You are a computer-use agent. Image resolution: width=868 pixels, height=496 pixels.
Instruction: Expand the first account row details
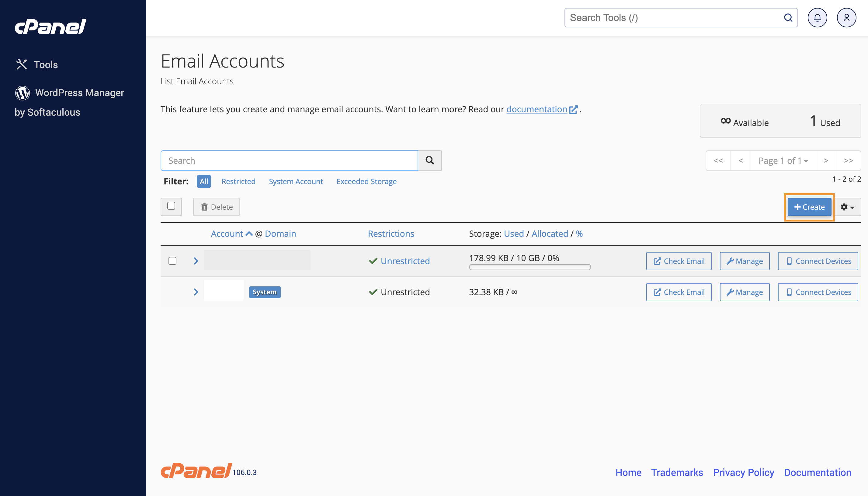[x=196, y=261]
